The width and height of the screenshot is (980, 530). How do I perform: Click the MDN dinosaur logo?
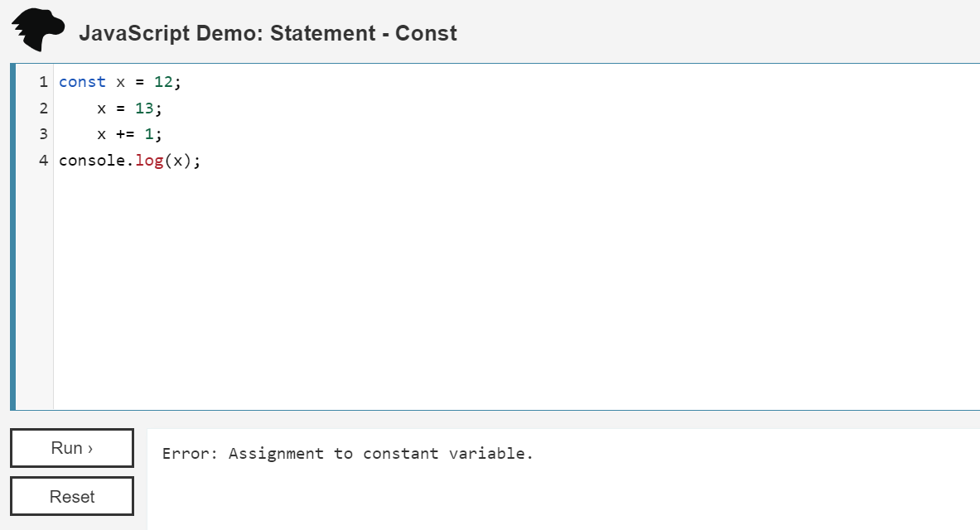pyautogui.click(x=37, y=31)
